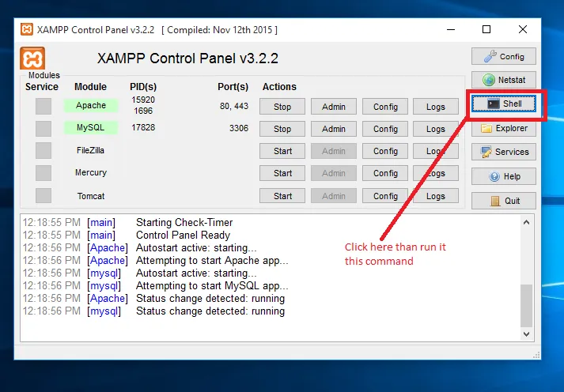Open MySQL Admin page
The image size is (564, 392).
pos(334,129)
